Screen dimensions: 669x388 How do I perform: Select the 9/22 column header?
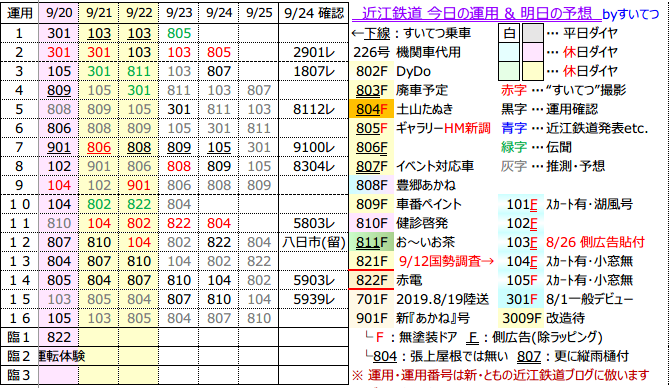point(139,13)
